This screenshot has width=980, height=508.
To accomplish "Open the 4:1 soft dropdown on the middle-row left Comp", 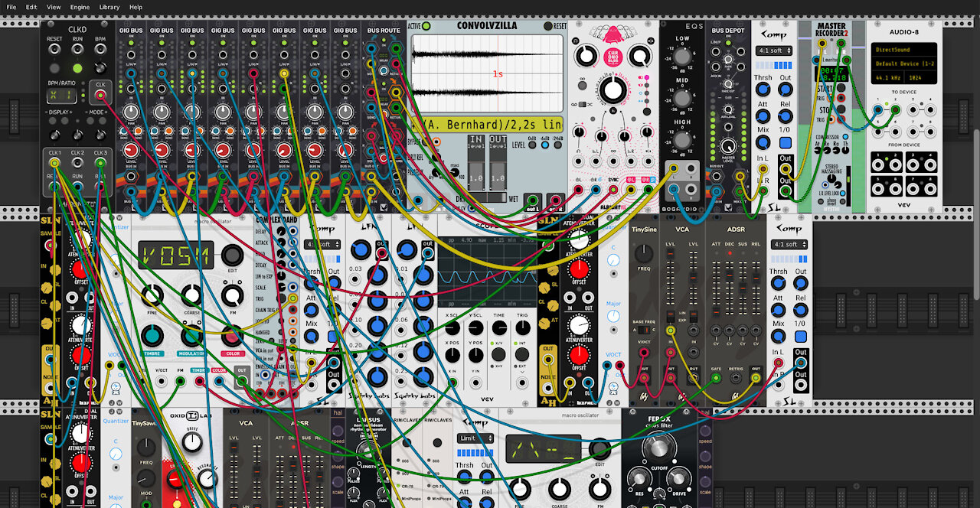I will (x=322, y=244).
